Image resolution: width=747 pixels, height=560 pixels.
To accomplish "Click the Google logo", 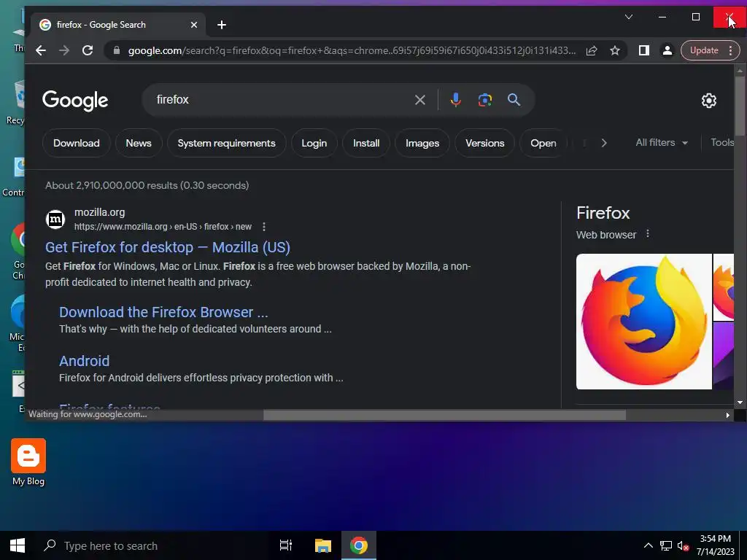I will pyautogui.click(x=75, y=101).
